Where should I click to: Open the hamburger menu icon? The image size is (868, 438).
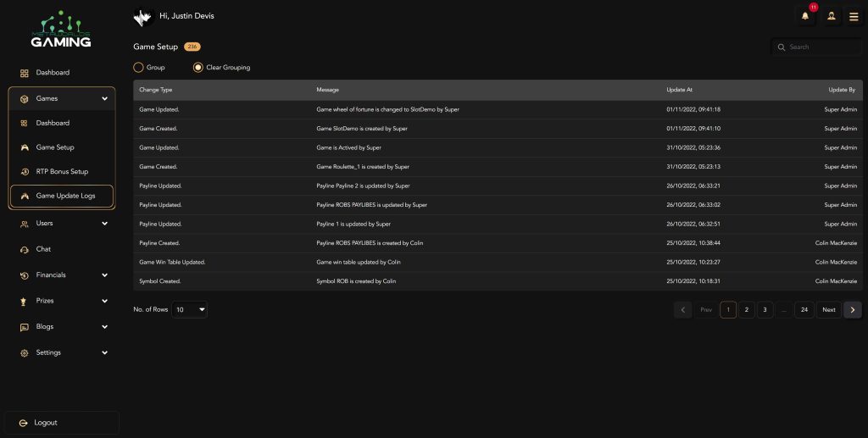(x=854, y=16)
